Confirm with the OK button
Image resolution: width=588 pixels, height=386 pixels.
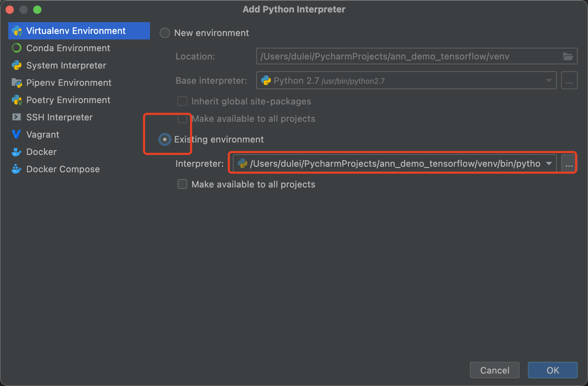tap(553, 370)
